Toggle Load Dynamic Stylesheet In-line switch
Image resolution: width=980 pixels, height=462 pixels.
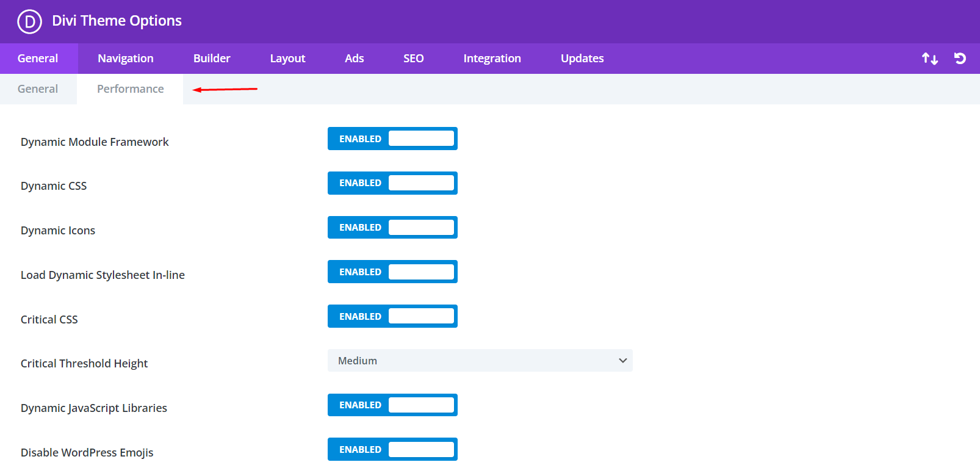pyautogui.click(x=392, y=272)
